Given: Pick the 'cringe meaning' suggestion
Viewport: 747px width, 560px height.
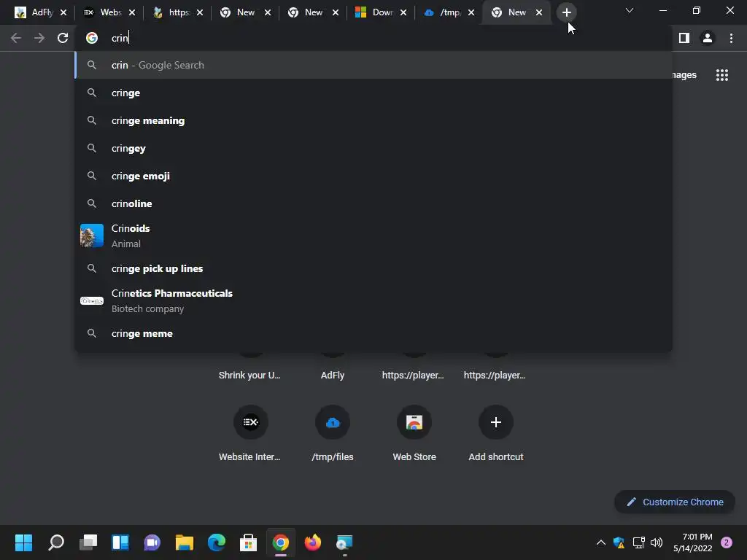Looking at the screenshot, I should [x=373, y=120].
